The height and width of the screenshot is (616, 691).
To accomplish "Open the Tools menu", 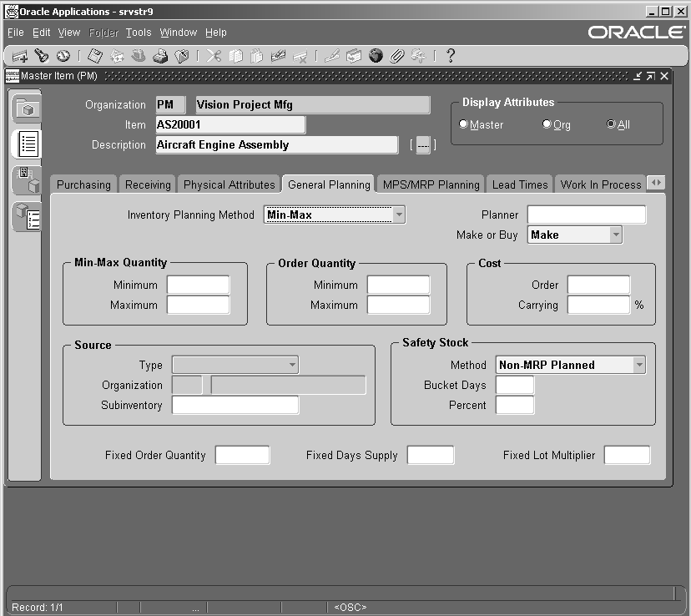I will pos(139,33).
